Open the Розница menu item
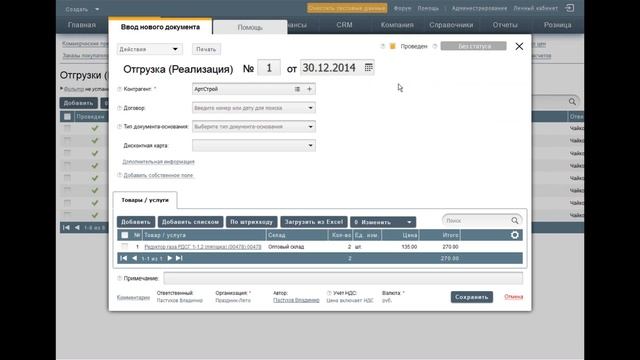This screenshot has width=640, height=360. [x=557, y=25]
